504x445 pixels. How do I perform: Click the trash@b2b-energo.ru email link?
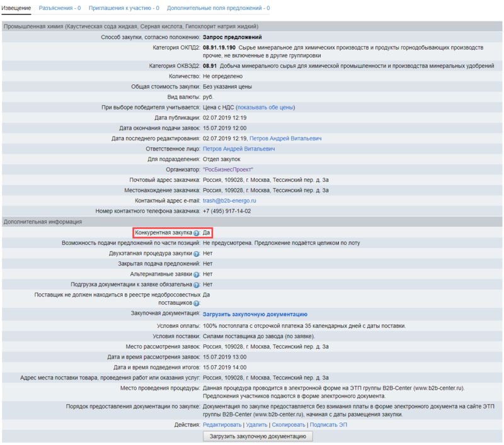point(229,200)
